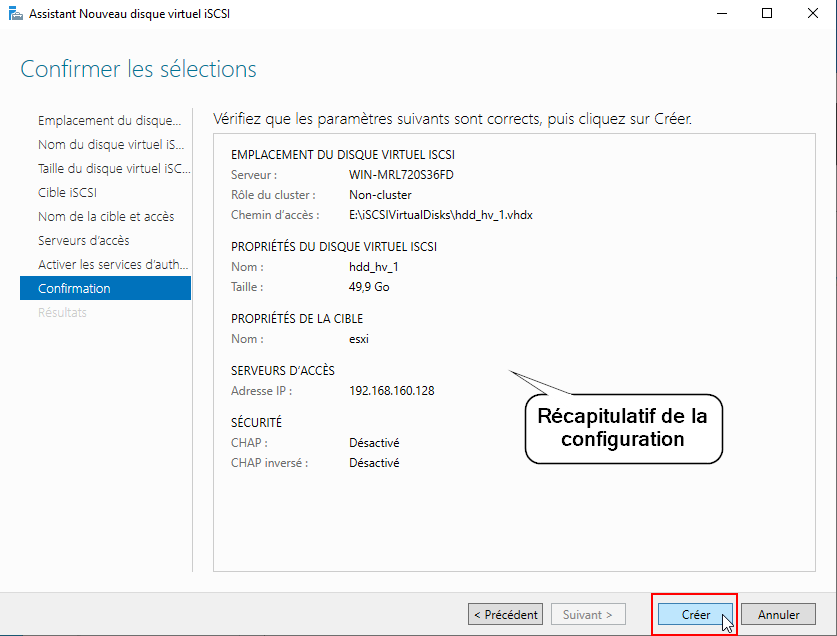837x636 pixels.
Task: Click path E:\iSCSIVirtualDisks\hdd_hv_1.vhdx
Action: (440, 215)
